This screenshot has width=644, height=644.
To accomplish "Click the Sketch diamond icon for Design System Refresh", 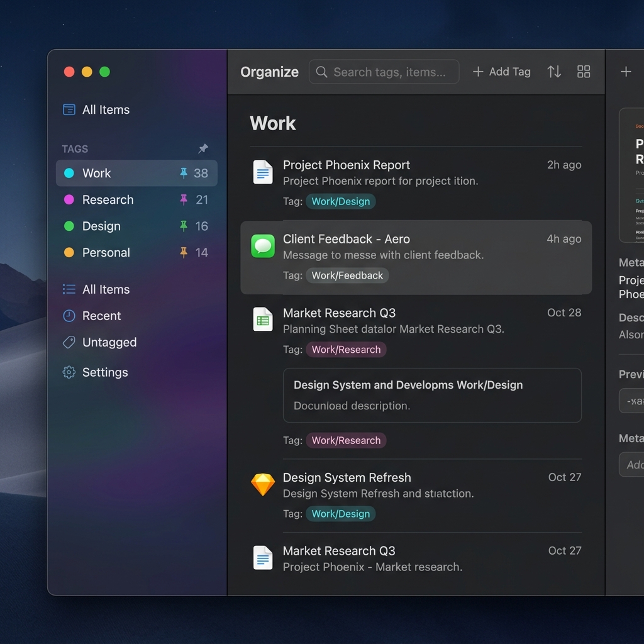I will point(263,485).
